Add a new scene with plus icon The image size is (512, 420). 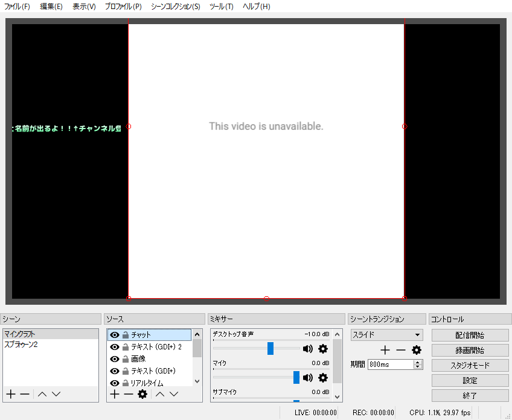10,394
